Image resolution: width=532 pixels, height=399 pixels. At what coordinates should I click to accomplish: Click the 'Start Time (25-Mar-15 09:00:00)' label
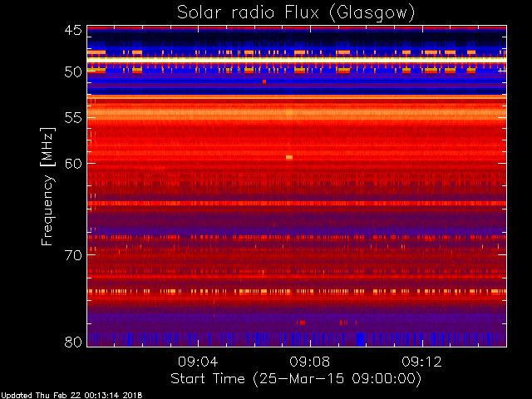pos(296,379)
